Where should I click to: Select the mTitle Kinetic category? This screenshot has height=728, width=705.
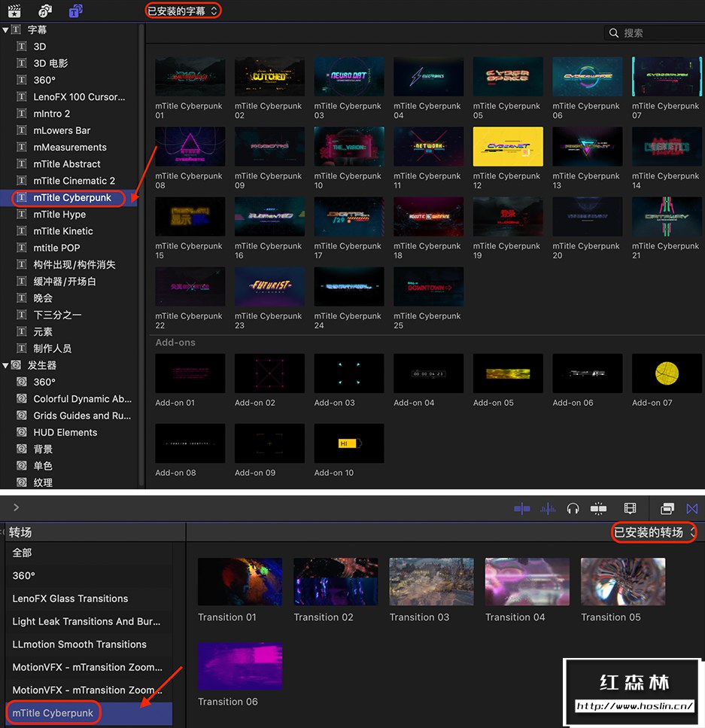click(x=63, y=231)
